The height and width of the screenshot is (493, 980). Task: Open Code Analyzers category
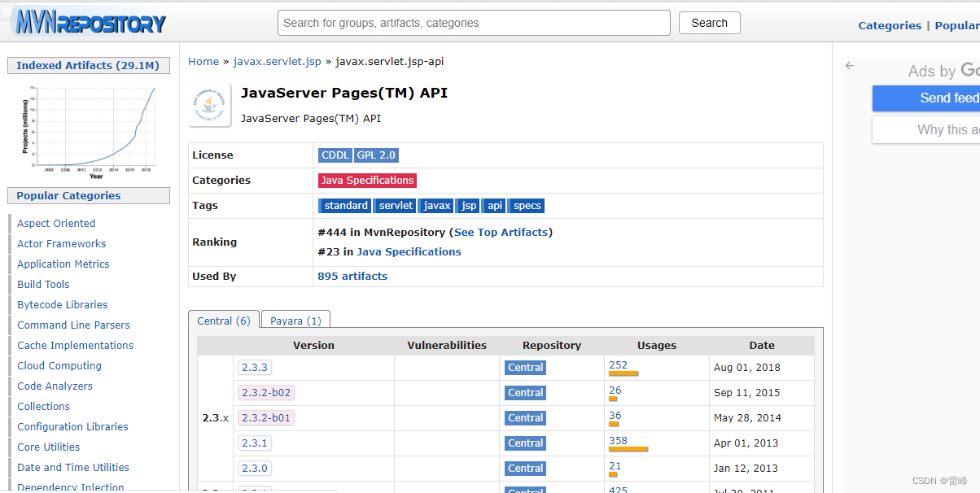(x=55, y=386)
